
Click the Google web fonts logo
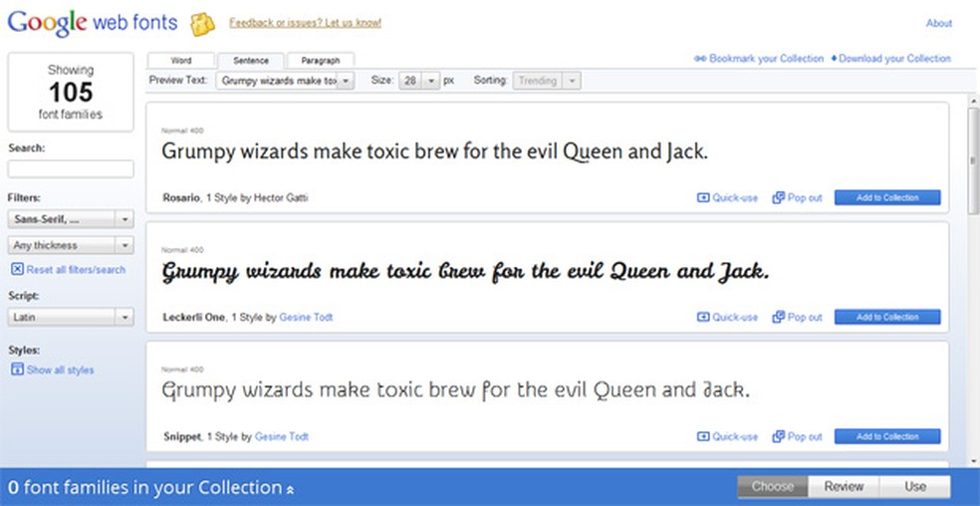click(x=93, y=23)
